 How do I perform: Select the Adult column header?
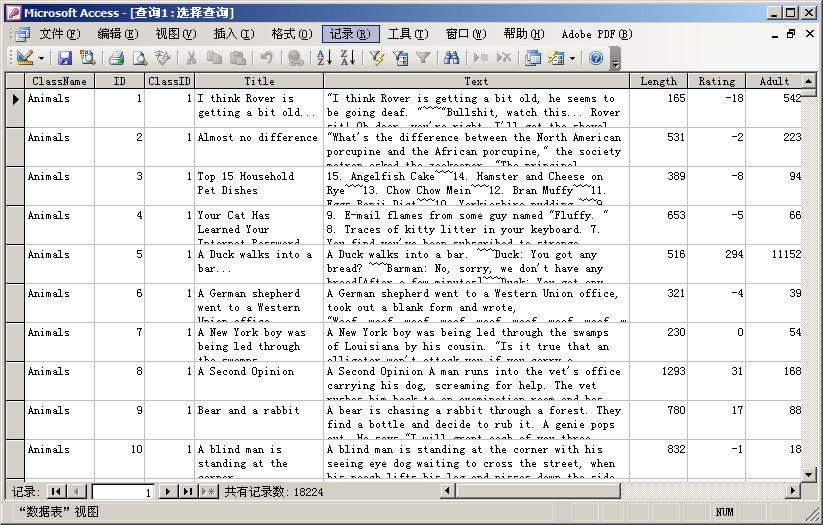774,81
